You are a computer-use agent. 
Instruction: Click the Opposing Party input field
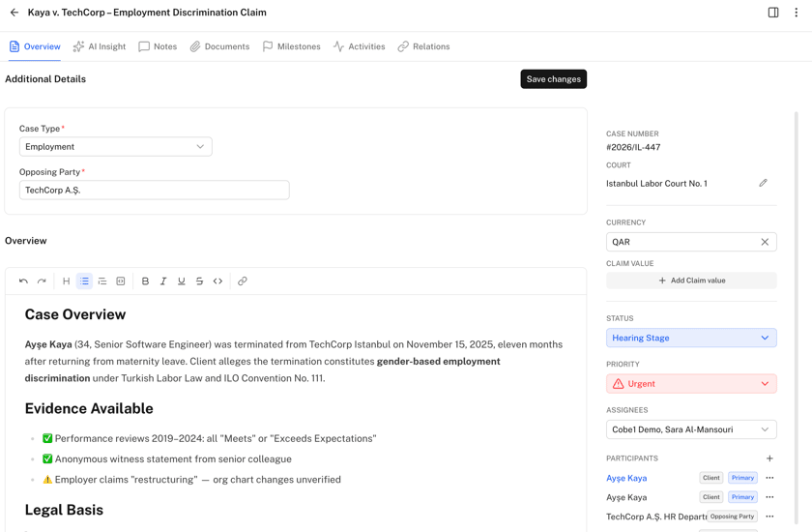click(155, 191)
